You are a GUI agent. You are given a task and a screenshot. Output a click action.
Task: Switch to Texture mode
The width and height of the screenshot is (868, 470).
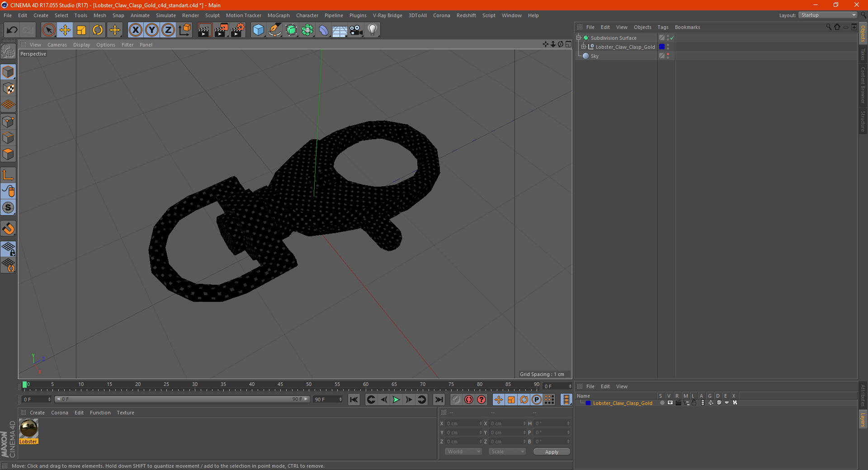(8, 89)
